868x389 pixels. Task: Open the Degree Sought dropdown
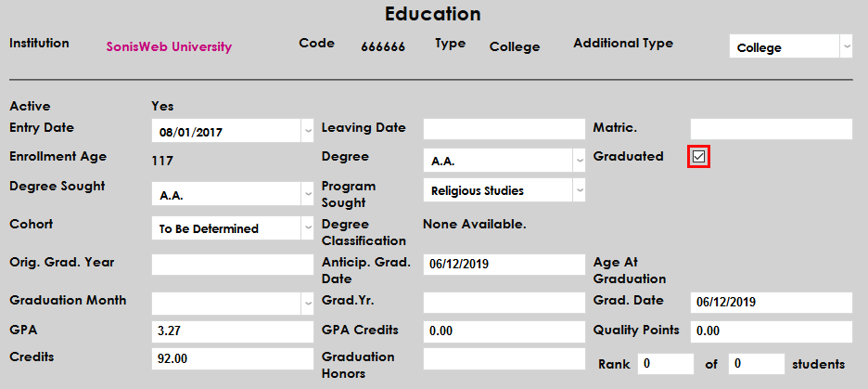click(x=307, y=195)
